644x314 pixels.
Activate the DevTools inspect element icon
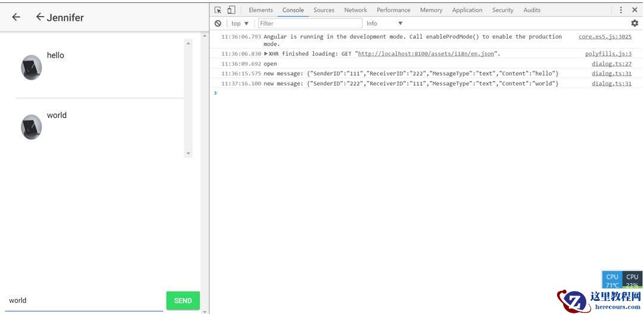(218, 10)
